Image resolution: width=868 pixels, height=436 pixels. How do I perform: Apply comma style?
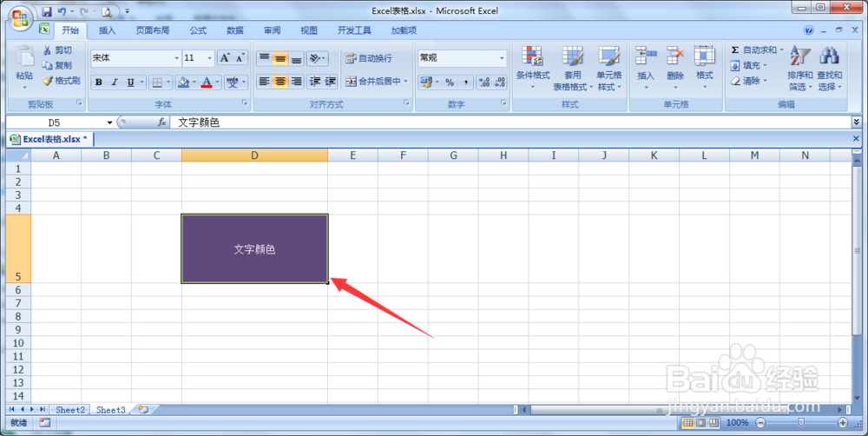pyautogui.click(x=465, y=82)
